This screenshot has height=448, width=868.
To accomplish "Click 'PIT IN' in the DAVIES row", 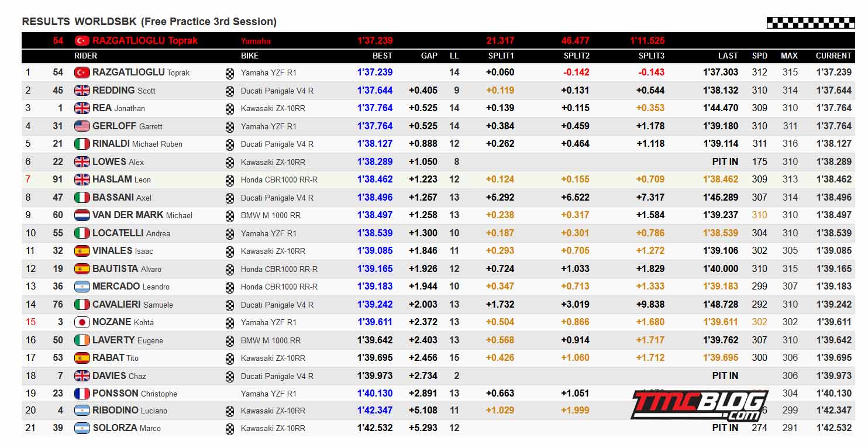I will click(725, 376).
